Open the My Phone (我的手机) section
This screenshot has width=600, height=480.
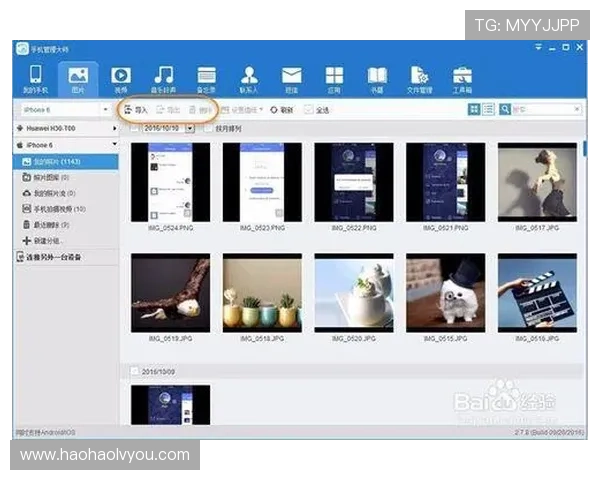35,78
